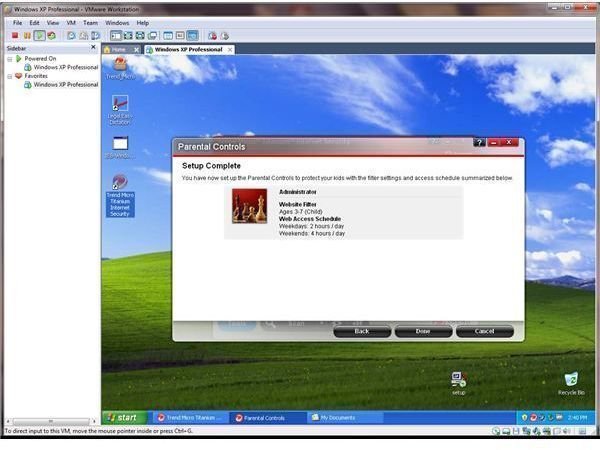
Task: Click the Powered On label in sidebar
Action: click(40, 59)
